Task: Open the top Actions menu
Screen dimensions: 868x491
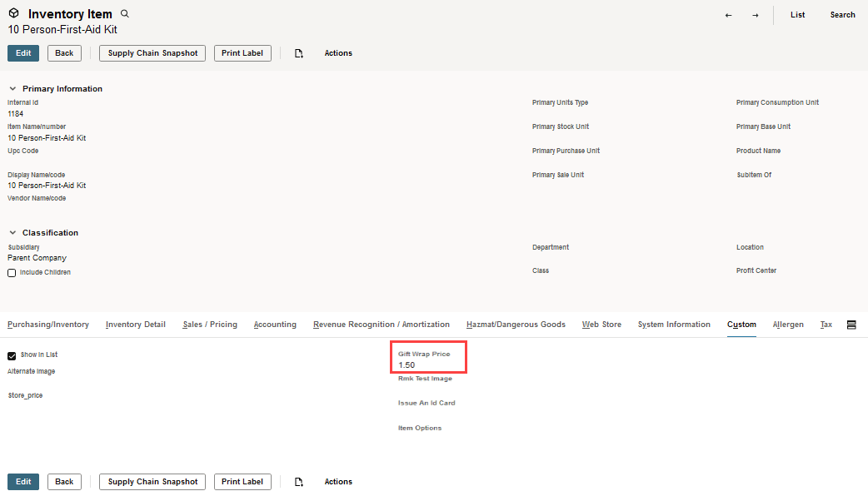Action: 338,53
